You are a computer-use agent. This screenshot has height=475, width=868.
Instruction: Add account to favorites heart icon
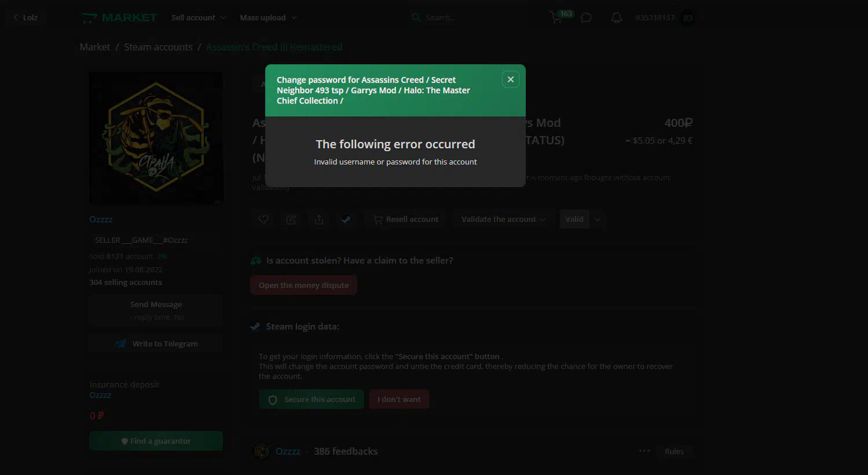(x=263, y=220)
